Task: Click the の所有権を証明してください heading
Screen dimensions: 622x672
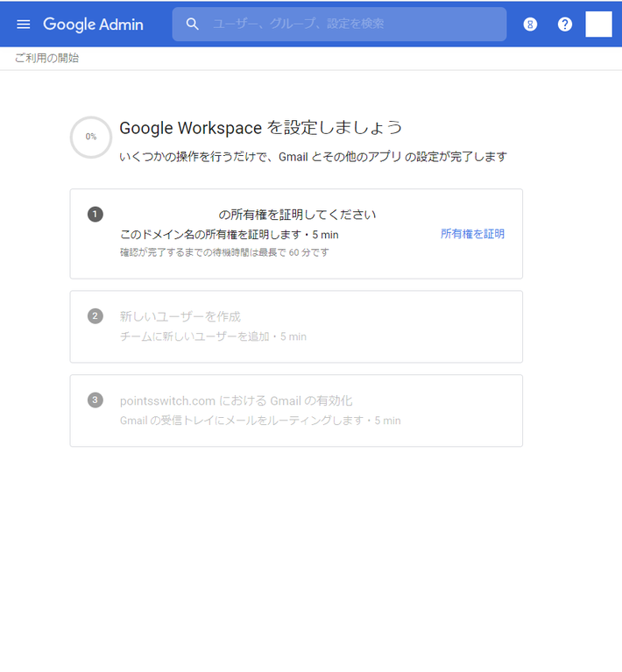Action: pos(297,215)
